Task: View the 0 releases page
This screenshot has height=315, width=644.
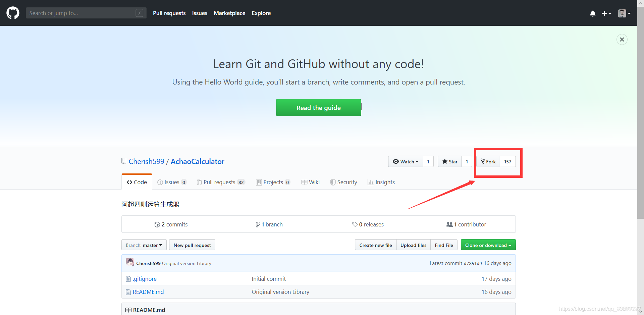Action: [368, 224]
